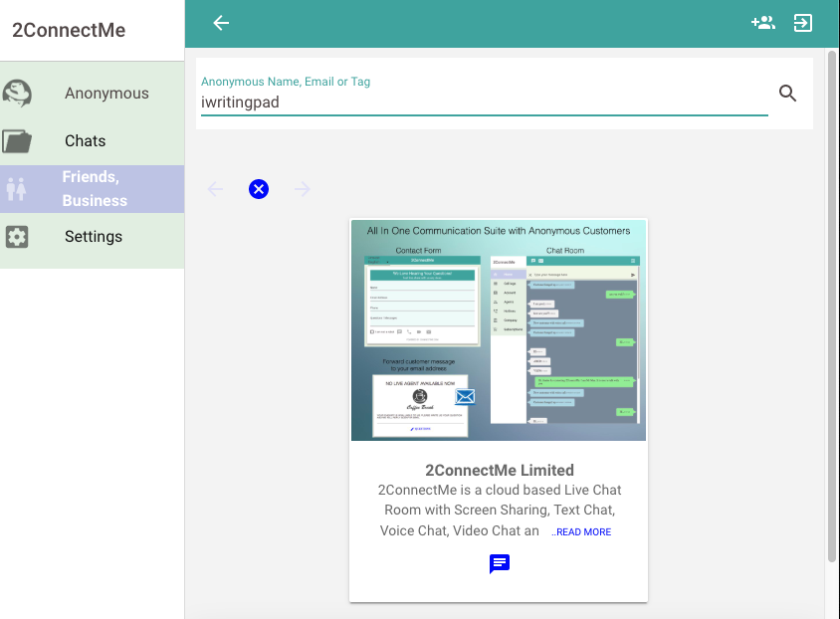Click the Anonymous avatar icon
The height and width of the screenshot is (619, 840).
[x=17, y=94]
